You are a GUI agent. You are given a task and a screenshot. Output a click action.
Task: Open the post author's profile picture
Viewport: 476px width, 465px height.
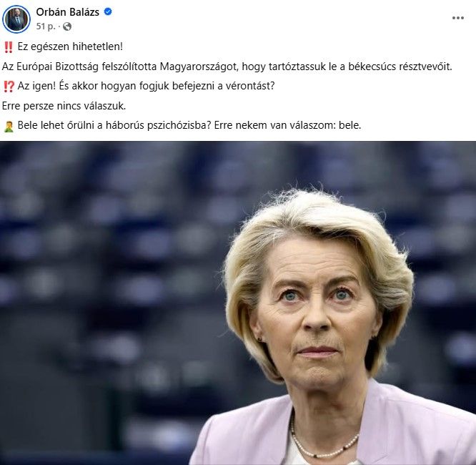16,19
